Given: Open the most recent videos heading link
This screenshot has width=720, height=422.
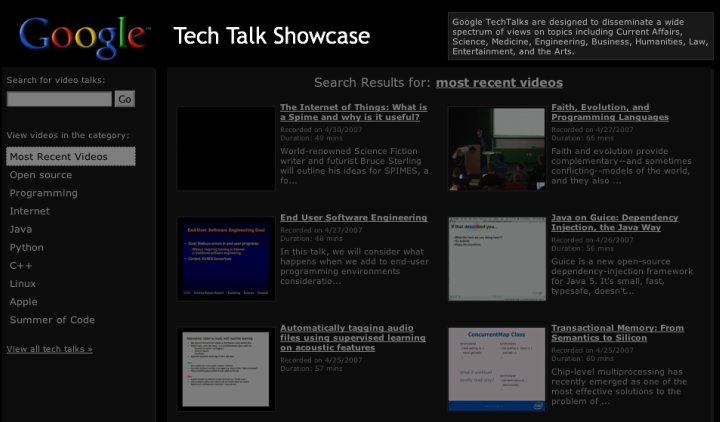Looking at the screenshot, I should (x=499, y=83).
